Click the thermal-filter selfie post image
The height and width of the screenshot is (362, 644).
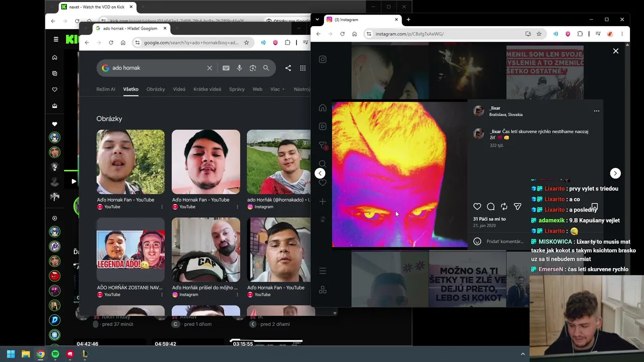400,174
